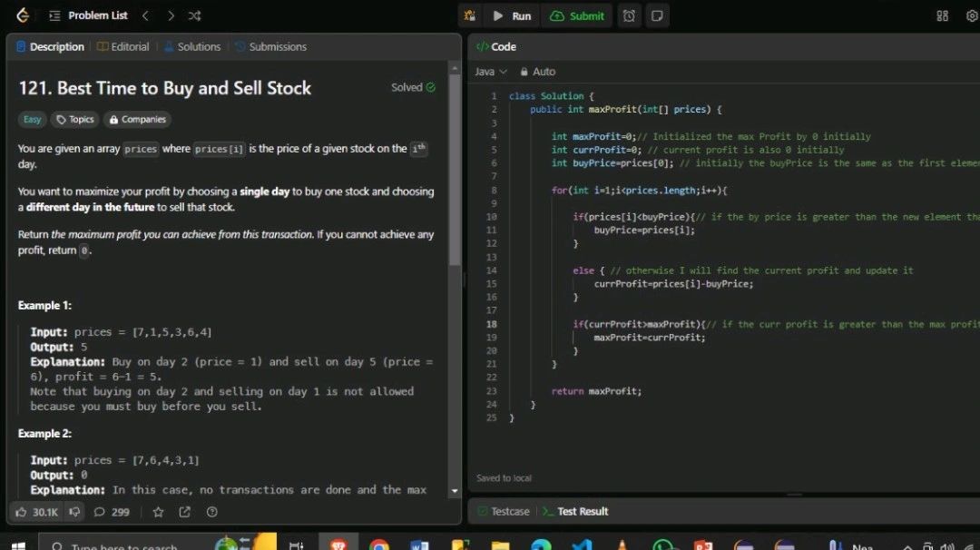Open Brave browser in the taskbar

338,544
